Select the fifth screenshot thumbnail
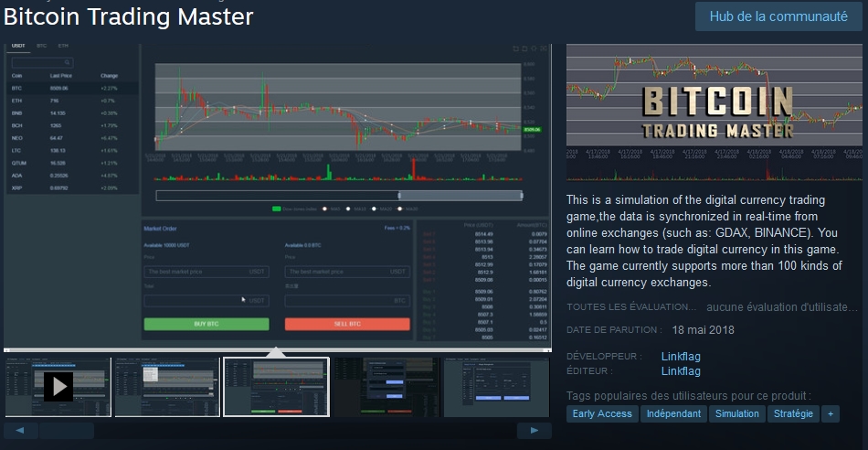868x450 pixels. point(496,387)
